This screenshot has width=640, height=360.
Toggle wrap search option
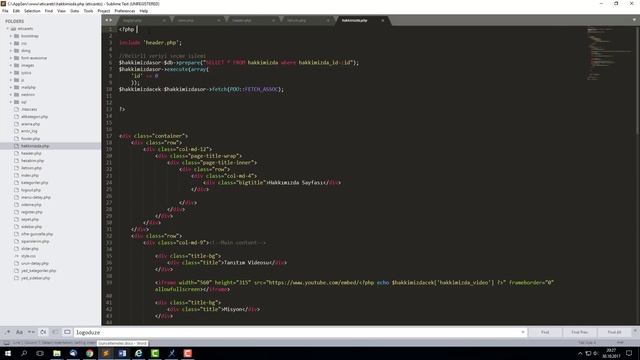coord(43,332)
